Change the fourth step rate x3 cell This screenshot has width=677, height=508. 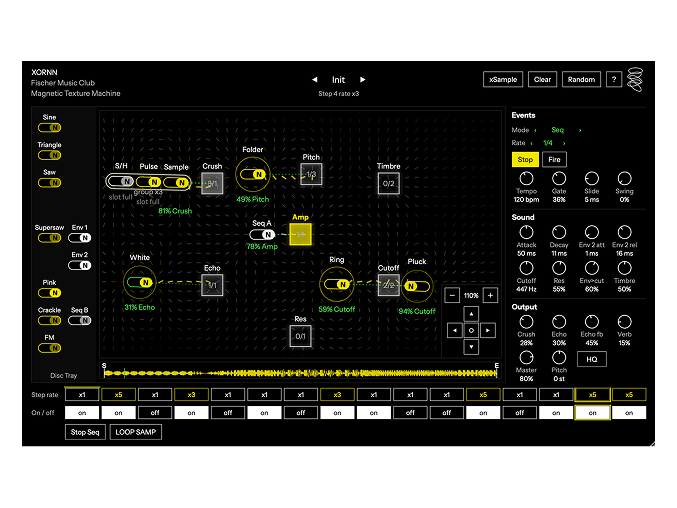pos(191,394)
